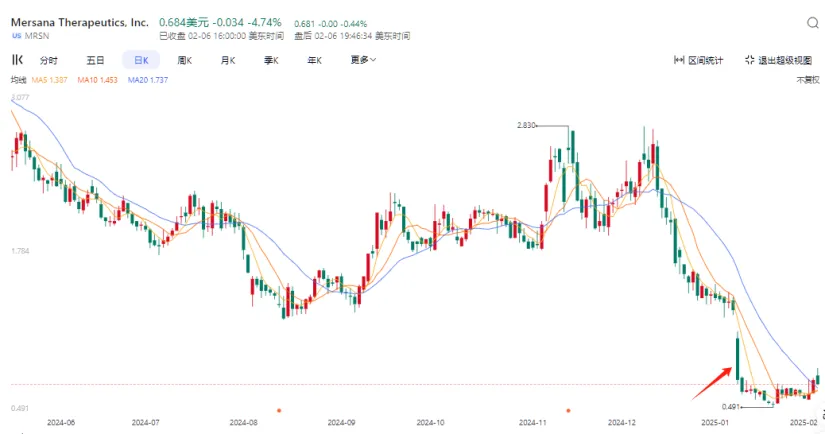
Task: Click the 2.830 high price label
Action: click(527, 125)
